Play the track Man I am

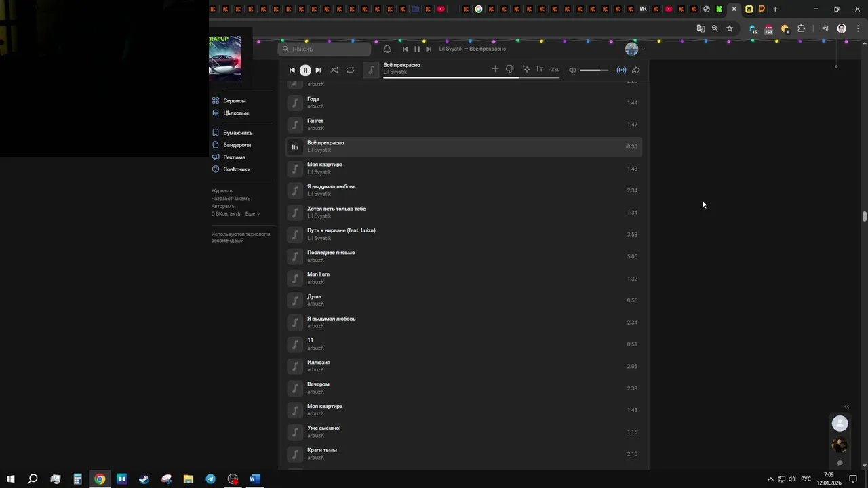click(464, 278)
